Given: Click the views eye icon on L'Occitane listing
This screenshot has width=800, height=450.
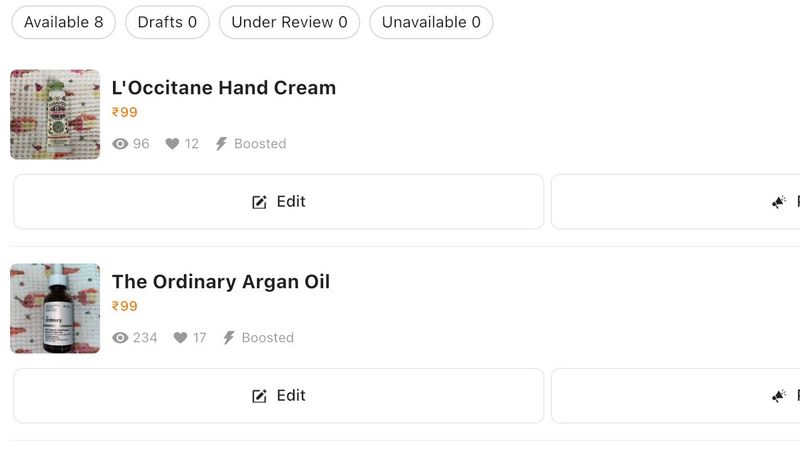Looking at the screenshot, I should coord(121,144).
